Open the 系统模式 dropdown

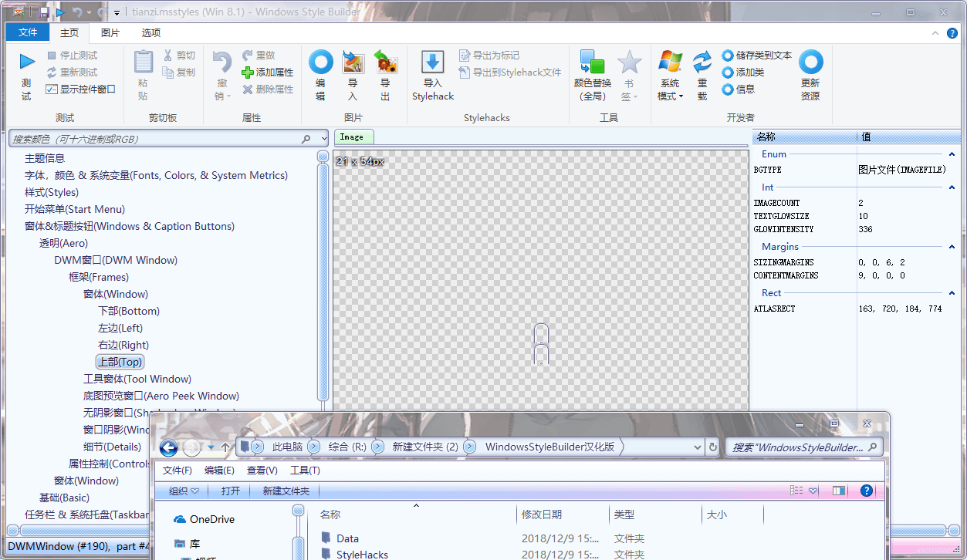pyautogui.click(x=670, y=76)
